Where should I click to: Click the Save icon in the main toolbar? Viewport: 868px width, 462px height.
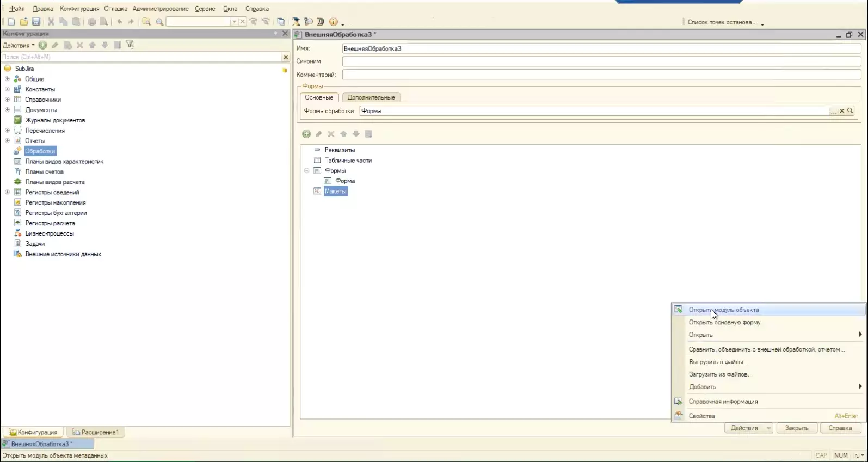click(x=36, y=22)
